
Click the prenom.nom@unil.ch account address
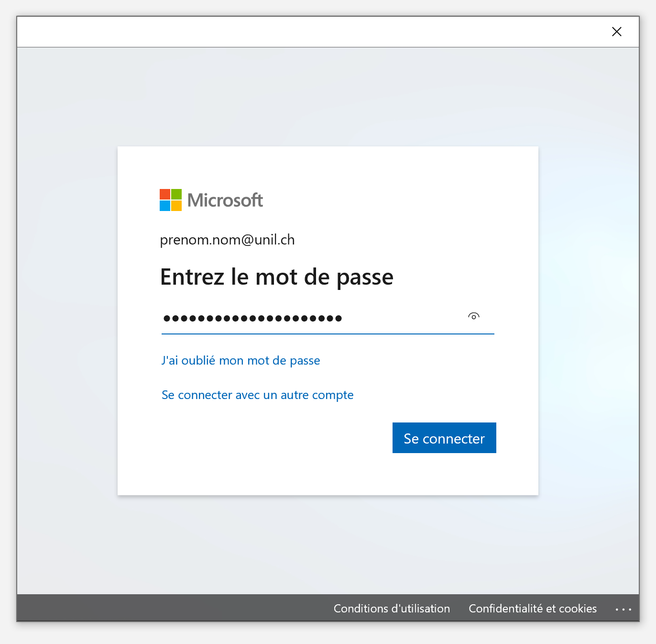pos(228,240)
